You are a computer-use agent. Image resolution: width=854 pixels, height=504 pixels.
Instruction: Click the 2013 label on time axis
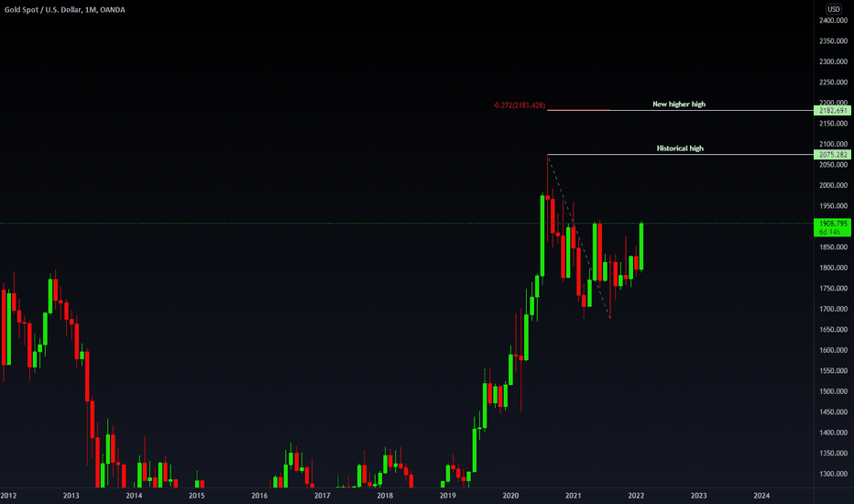pos(71,495)
